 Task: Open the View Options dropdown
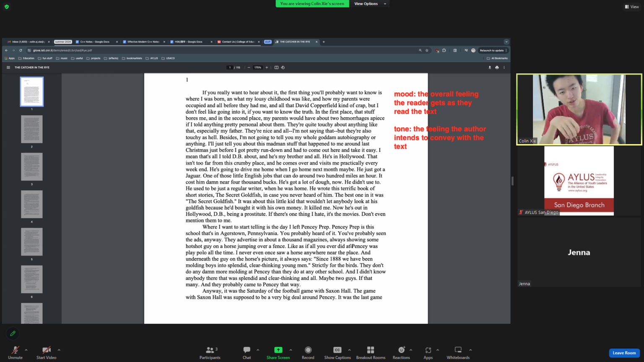(369, 4)
